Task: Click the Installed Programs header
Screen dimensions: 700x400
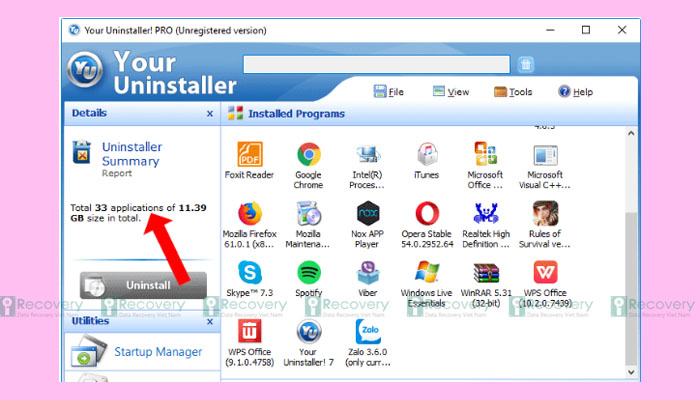Action: pos(296,114)
